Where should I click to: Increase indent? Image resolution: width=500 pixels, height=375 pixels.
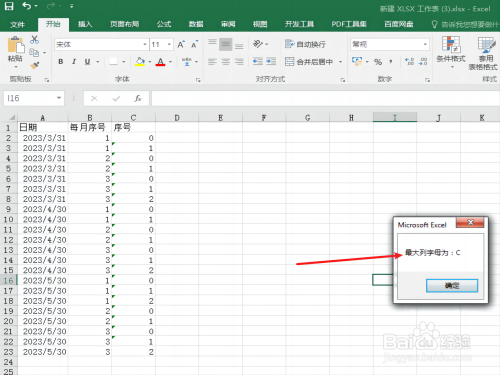pyautogui.click(x=271, y=61)
